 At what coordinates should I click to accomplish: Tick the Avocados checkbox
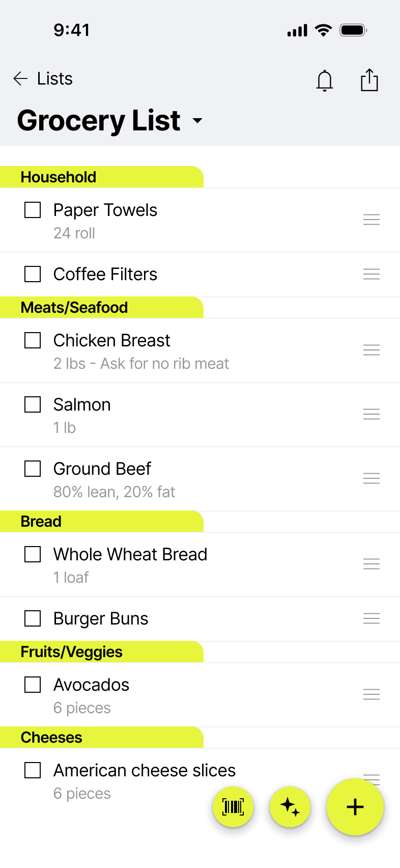[33, 685]
